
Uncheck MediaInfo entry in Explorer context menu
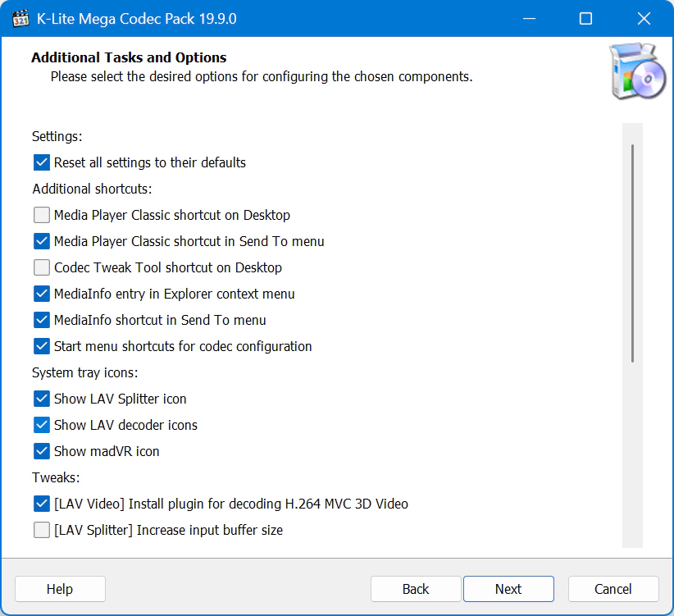pos(42,294)
